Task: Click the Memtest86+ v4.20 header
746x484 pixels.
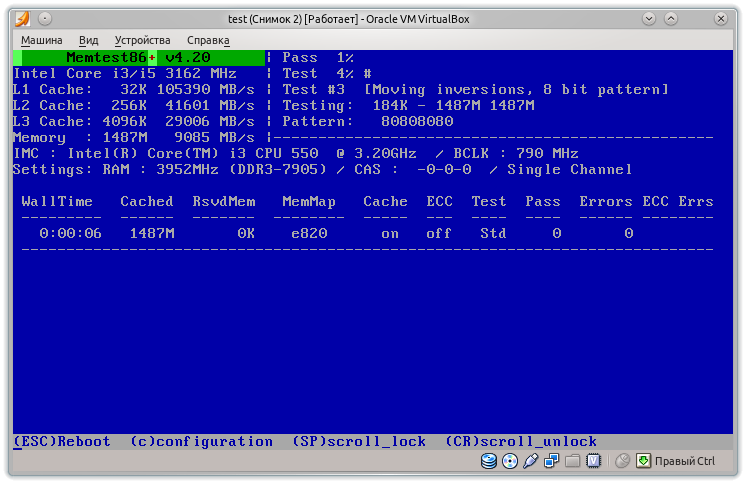Action: click(138, 57)
